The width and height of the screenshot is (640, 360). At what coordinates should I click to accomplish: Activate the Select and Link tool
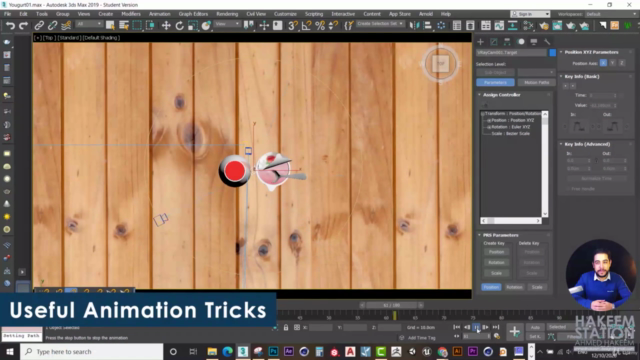(39, 26)
